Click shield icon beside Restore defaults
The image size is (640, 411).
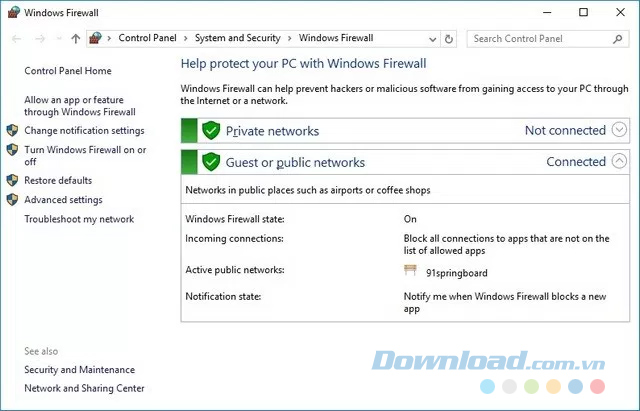pyautogui.click(x=12, y=180)
